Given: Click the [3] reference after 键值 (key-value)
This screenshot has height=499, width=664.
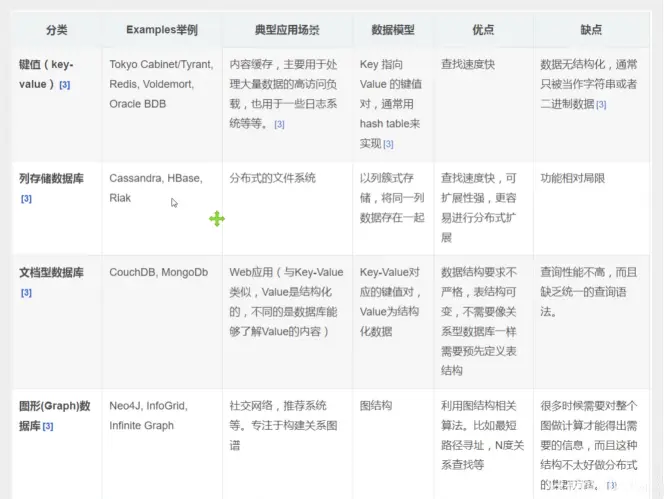Looking at the screenshot, I should tap(65, 85).
